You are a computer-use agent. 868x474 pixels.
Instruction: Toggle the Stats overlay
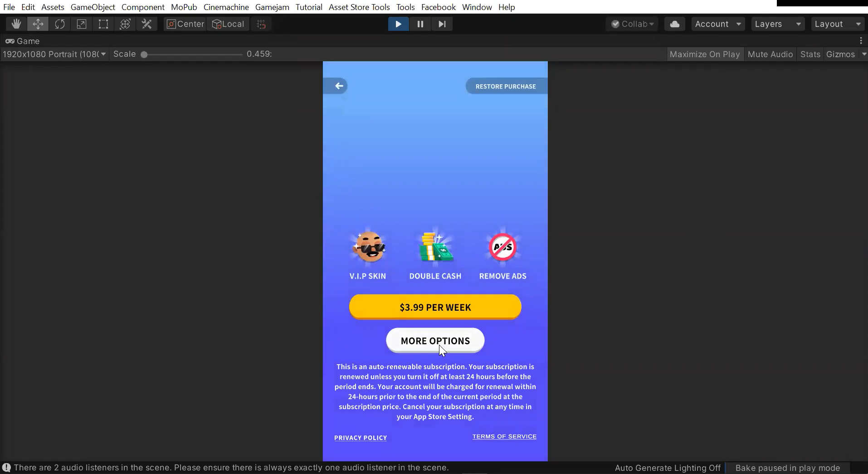click(810, 54)
